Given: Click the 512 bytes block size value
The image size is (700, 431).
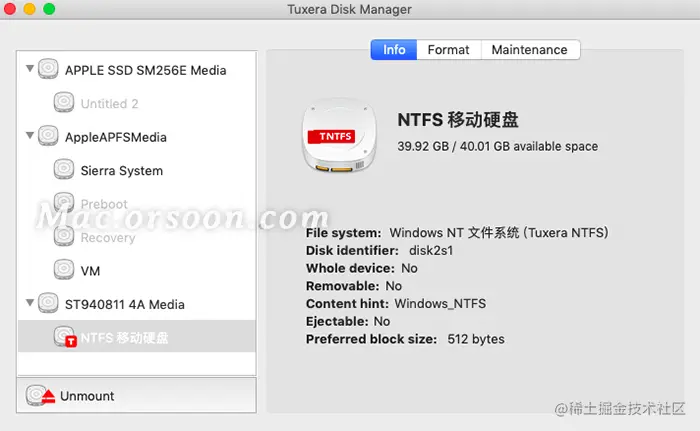Looking at the screenshot, I should tap(476, 339).
